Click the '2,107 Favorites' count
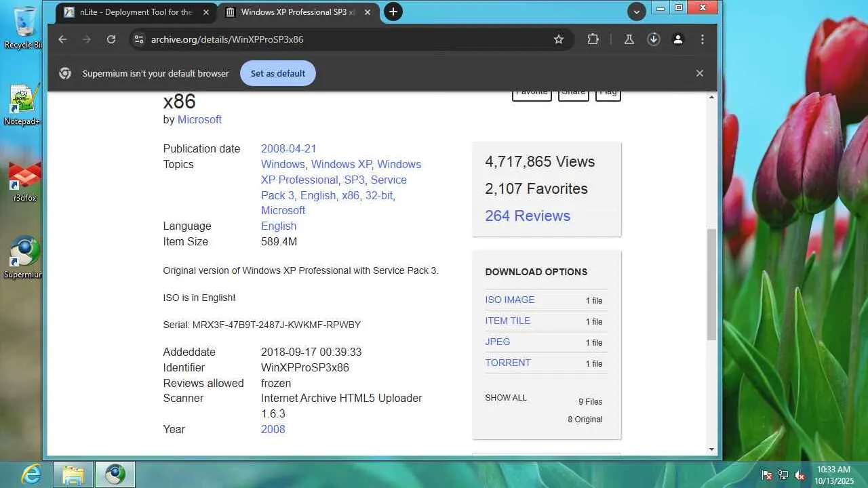 pyautogui.click(x=536, y=188)
